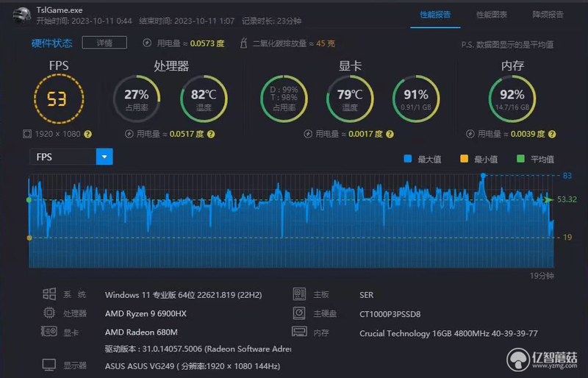Click the Windows system icon beside 系统

coord(49,294)
